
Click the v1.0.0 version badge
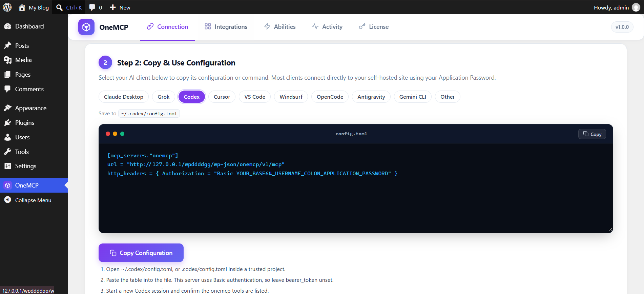tap(622, 27)
